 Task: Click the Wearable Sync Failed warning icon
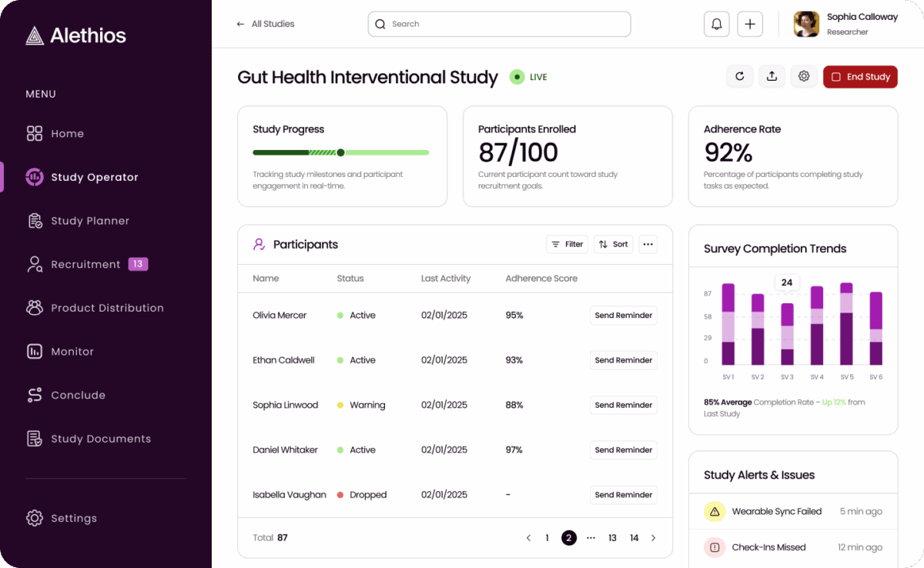click(x=715, y=511)
